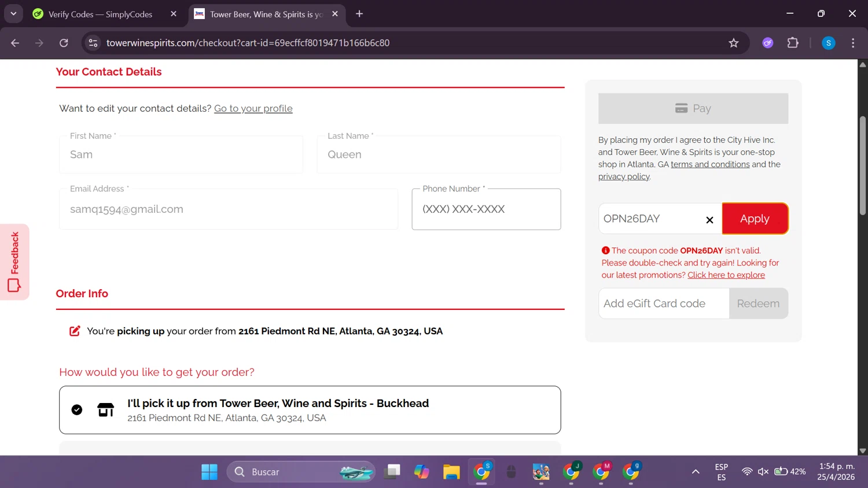This screenshot has height=488, width=868.
Task: Click the Email Address field
Action: [x=229, y=209]
